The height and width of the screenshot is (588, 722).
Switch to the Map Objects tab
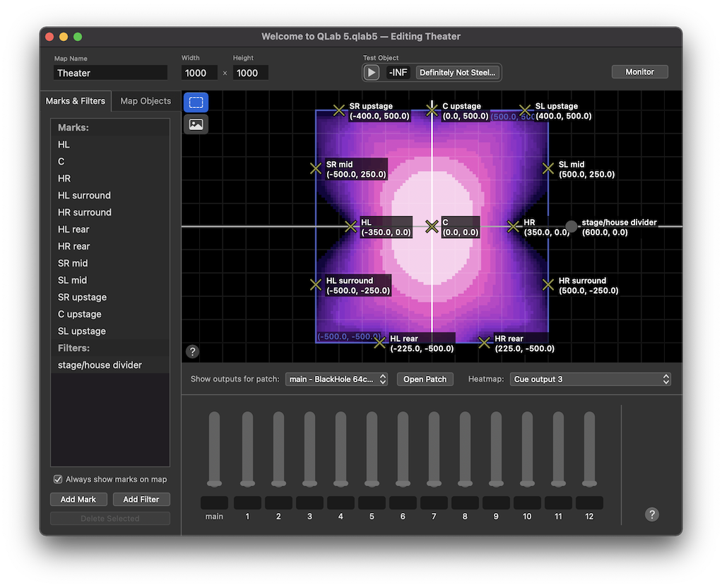click(146, 101)
